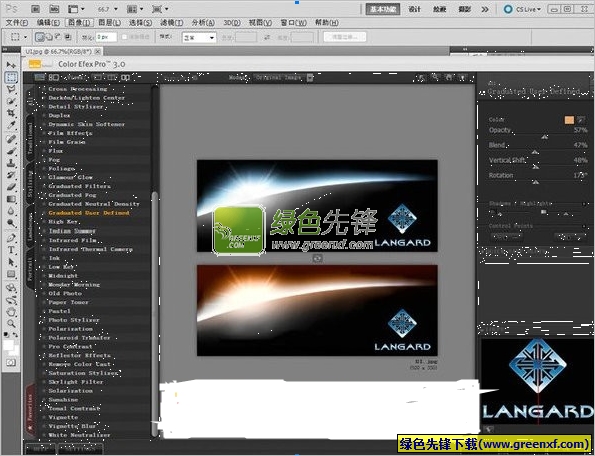Click the Color Efex Pro eyedropper next to swatch
Viewport: 595px width, 456px height.
pos(581,120)
